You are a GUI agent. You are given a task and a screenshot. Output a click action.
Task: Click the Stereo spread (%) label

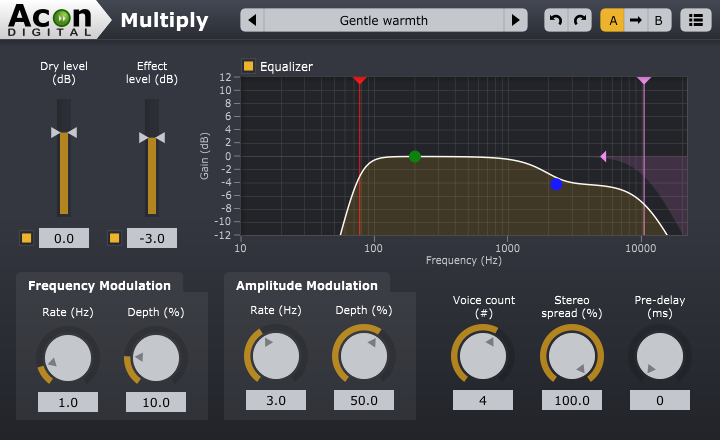pos(572,306)
